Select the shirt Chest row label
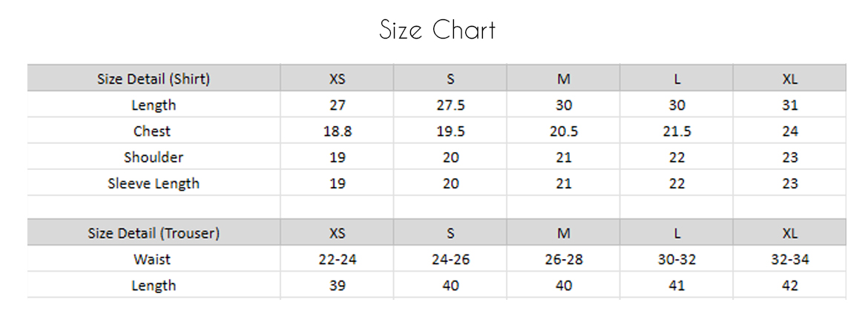This screenshot has height=334, width=868. (152, 131)
